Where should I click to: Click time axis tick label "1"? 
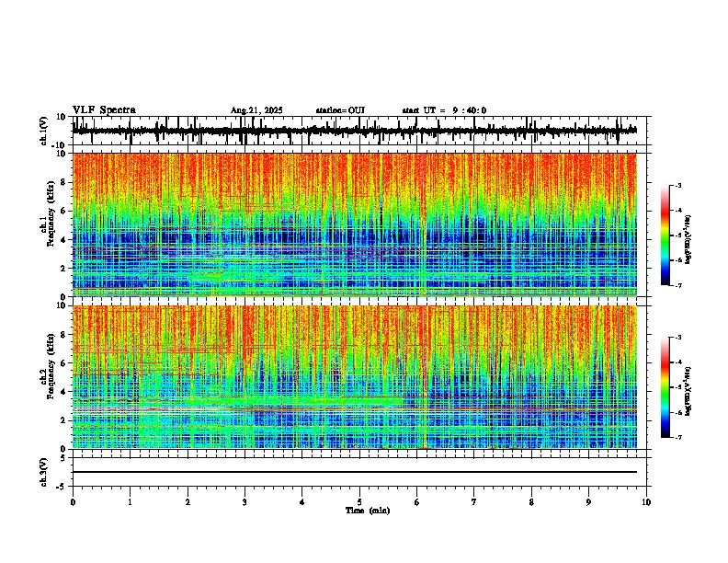(130, 502)
